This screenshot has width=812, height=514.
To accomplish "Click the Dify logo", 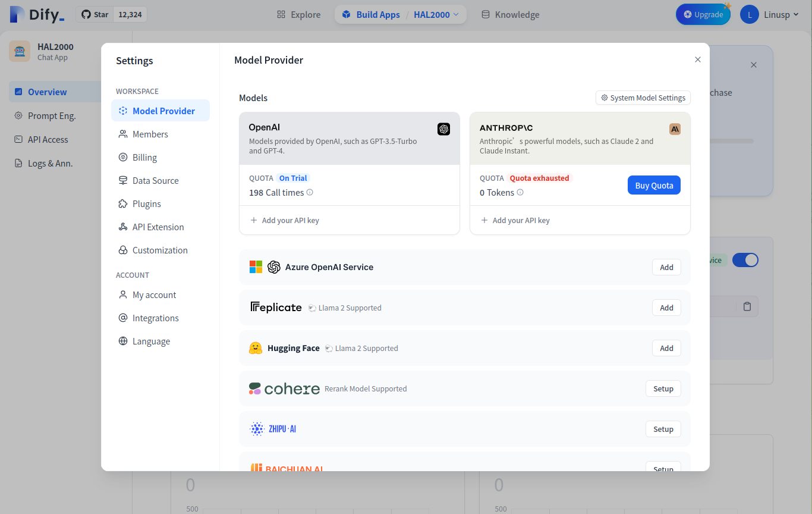I will [x=37, y=14].
